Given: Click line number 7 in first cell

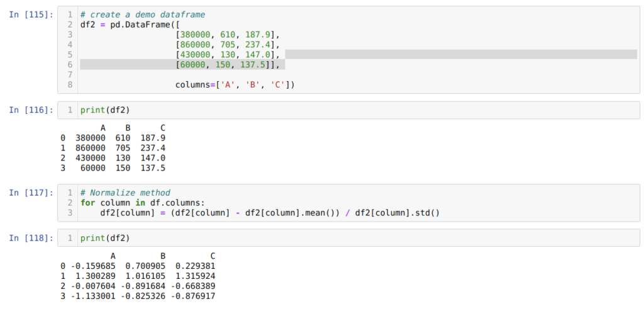Looking at the screenshot, I should (x=70, y=74).
